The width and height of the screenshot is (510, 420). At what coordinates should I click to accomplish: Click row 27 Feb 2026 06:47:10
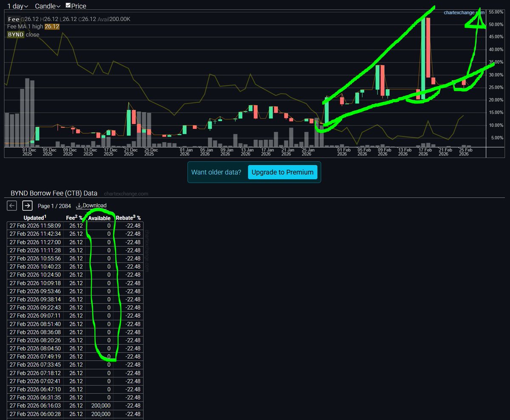click(75, 389)
